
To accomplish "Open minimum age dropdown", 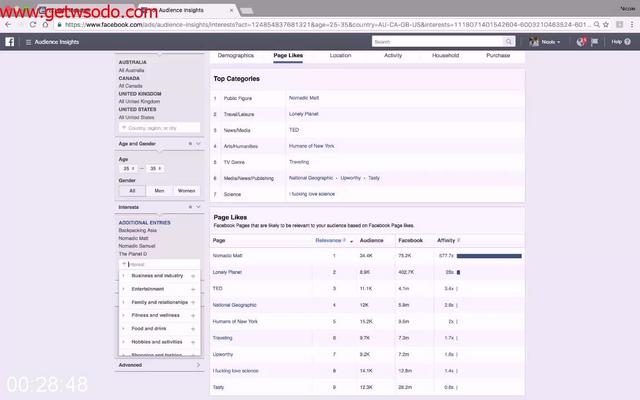I will (128, 169).
